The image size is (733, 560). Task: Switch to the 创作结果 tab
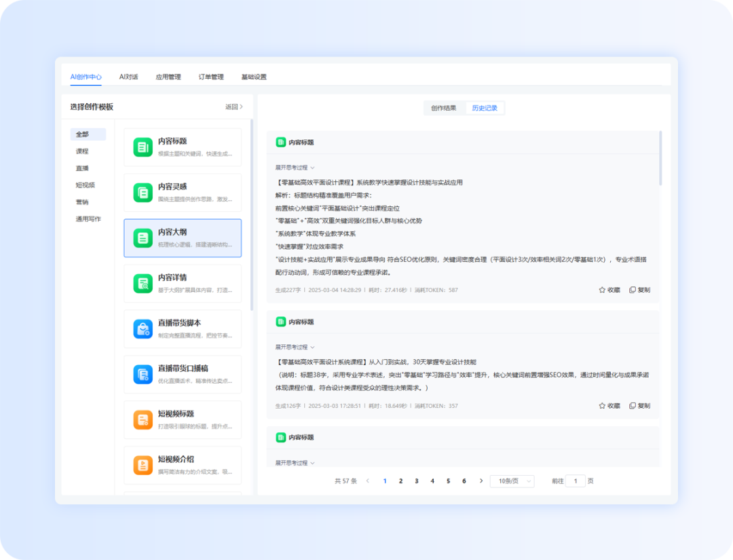click(444, 108)
